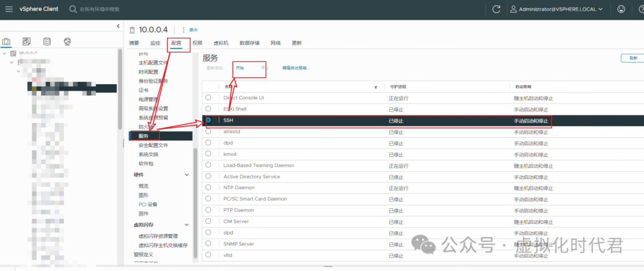Open PCI 设备 under 硬件
The height and width of the screenshot is (271, 644).
(x=148, y=204)
